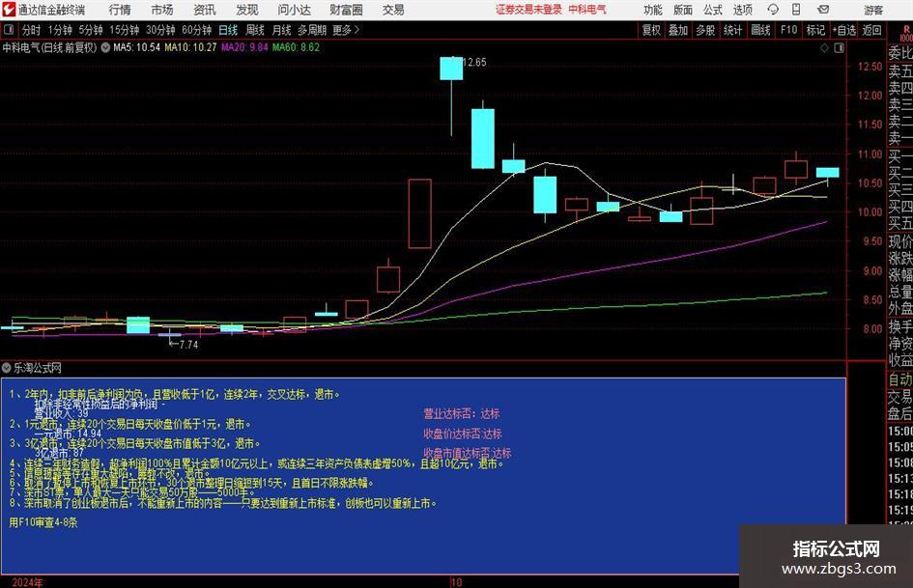Click the MA60: 8.62 indicator value
Viewport: 913px width, 588px height.
pos(296,47)
